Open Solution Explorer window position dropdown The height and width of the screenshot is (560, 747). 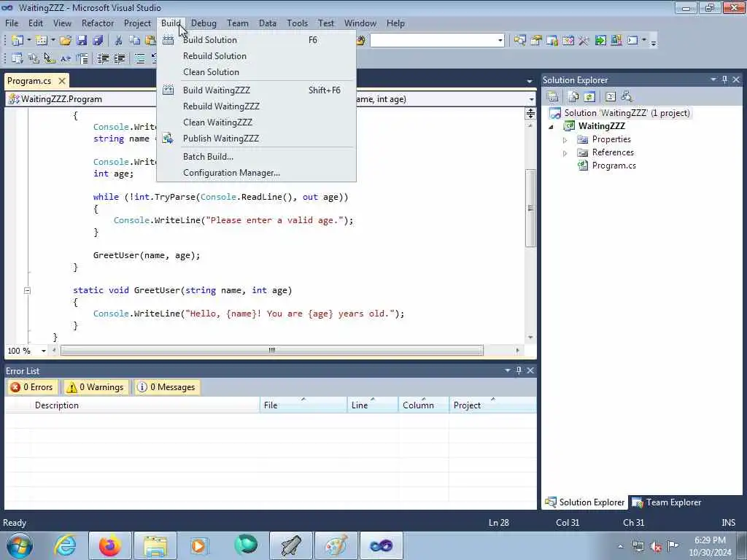[x=713, y=79]
